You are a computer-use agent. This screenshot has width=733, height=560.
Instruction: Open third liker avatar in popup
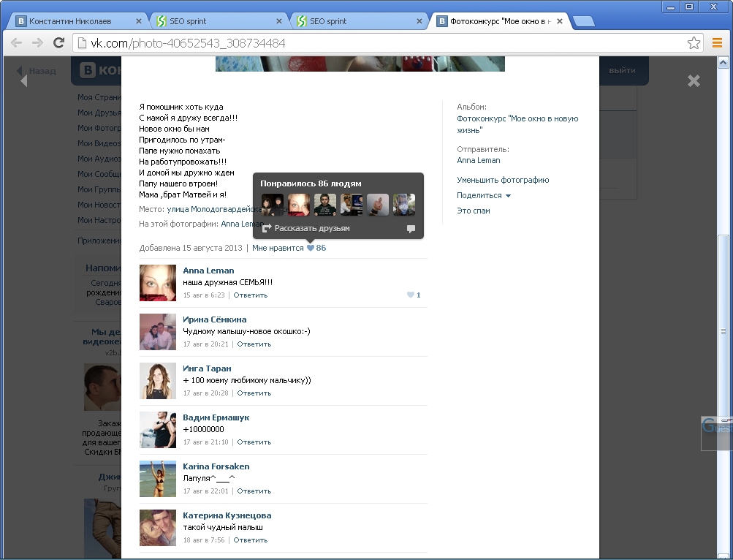pyautogui.click(x=325, y=205)
